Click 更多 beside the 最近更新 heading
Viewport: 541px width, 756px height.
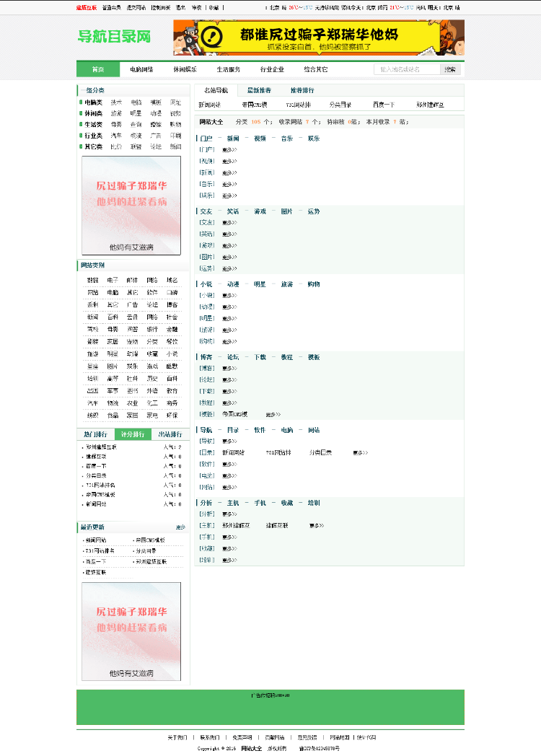pyautogui.click(x=180, y=527)
